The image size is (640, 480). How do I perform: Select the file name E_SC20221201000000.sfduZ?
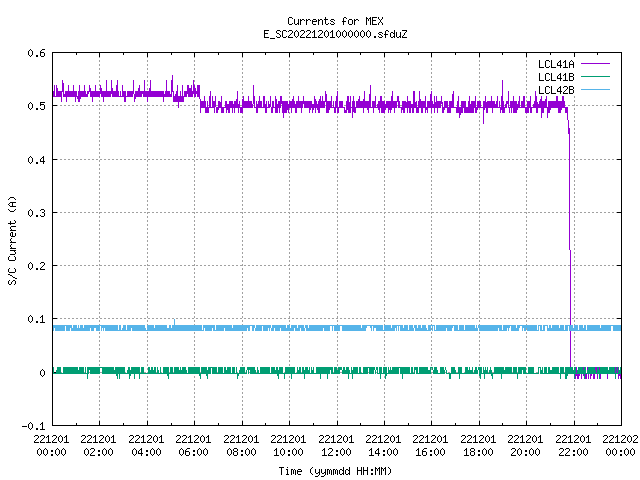point(335,34)
